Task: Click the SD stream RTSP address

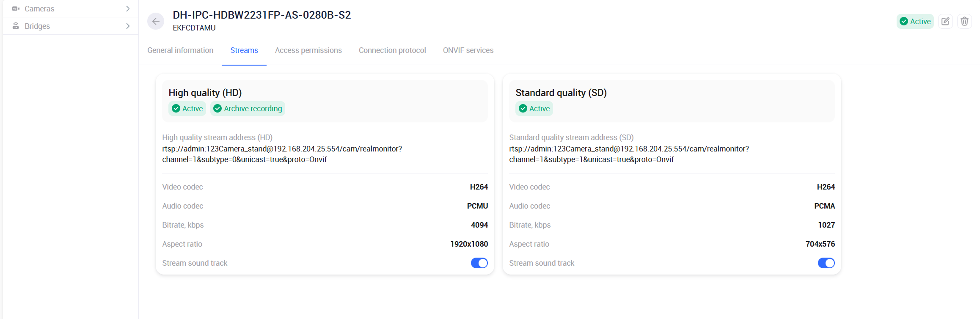Action: (629, 154)
